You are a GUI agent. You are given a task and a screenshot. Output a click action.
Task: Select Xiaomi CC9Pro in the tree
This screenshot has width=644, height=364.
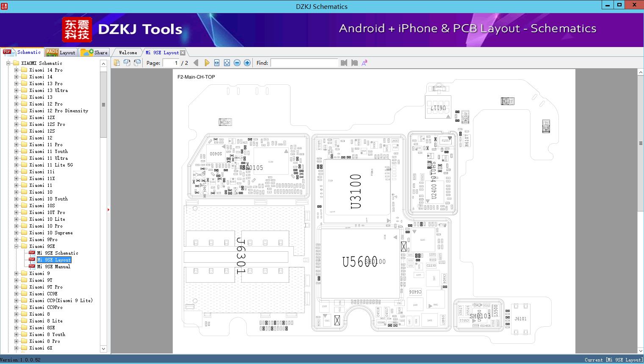pos(46,307)
